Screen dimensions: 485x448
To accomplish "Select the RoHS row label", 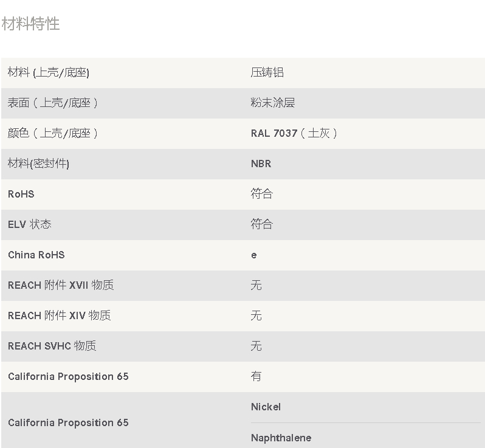I will (x=21, y=194).
